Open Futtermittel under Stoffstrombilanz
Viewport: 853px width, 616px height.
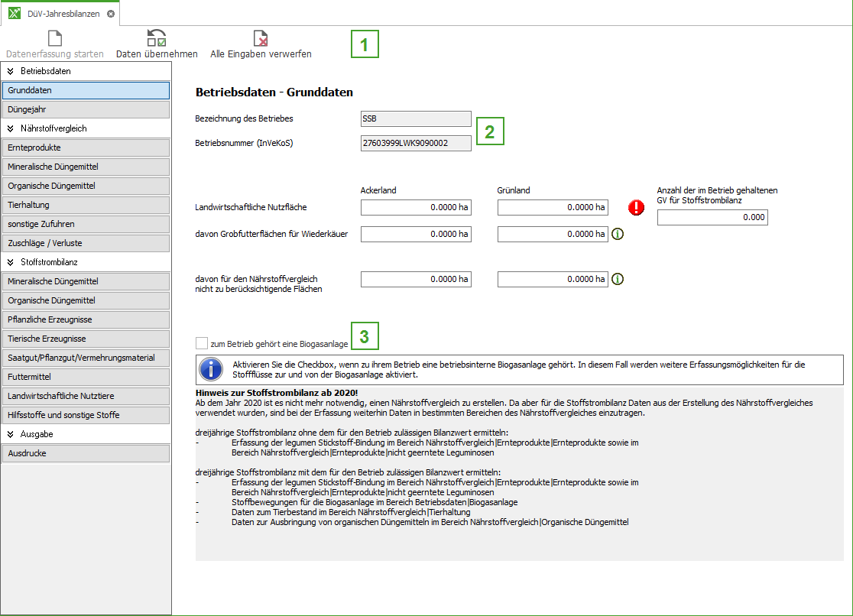[86, 377]
